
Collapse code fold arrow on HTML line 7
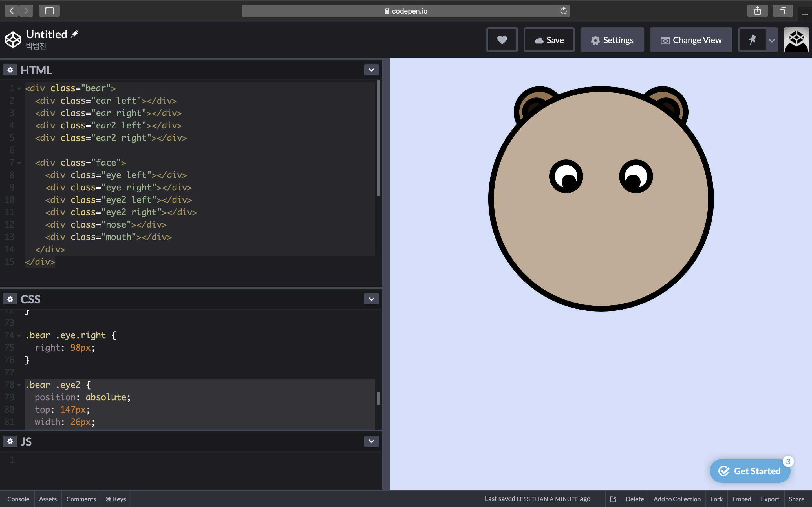point(19,163)
